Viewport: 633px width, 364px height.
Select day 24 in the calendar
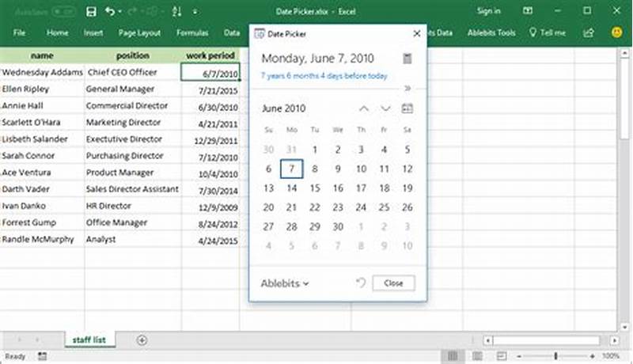pyautogui.click(x=361, y=207)
